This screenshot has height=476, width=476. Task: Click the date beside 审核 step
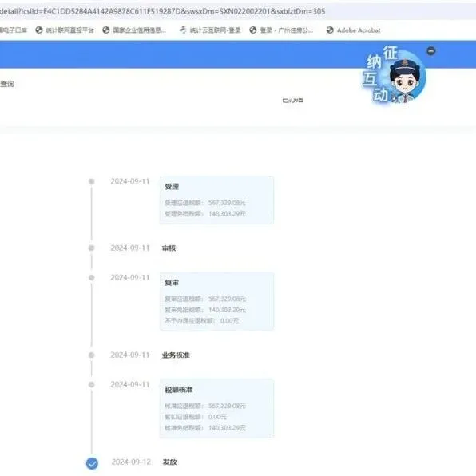[130, 248]
